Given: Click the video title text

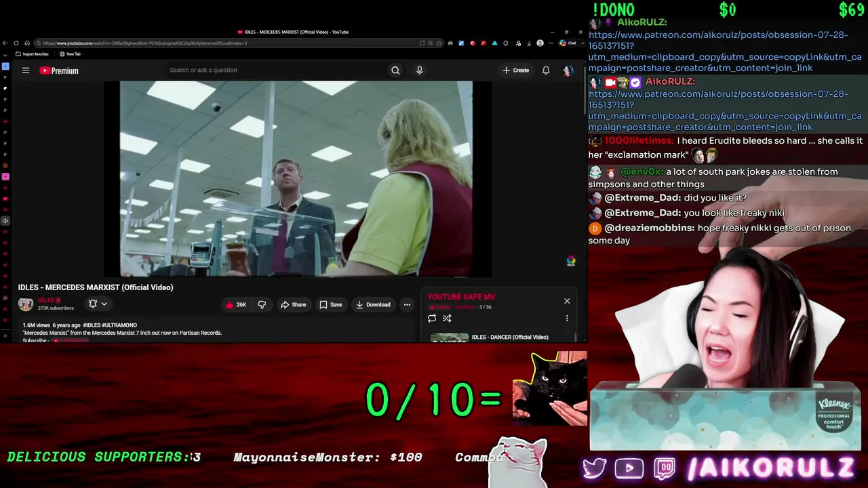Looking at the screenshot, I should pyautogui.click(x=96, y=287).
